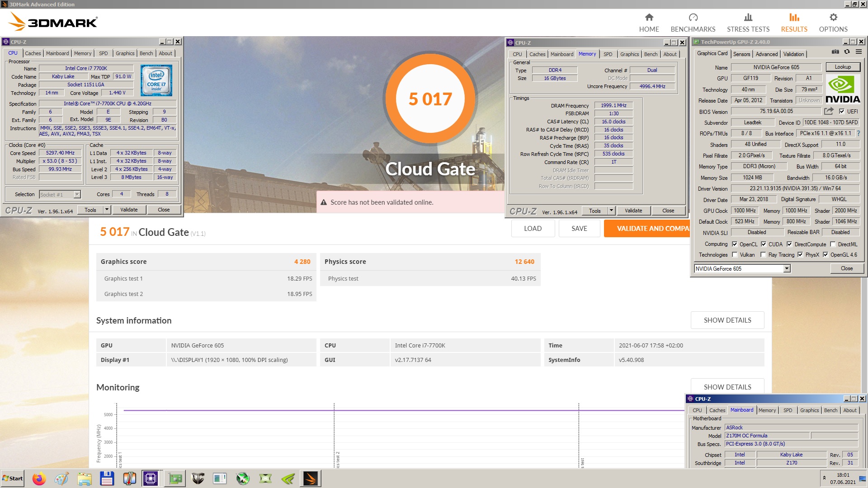The width and height of the screenshot is (868, 488).
Task: Click Validate button in left CPU-Z
Action: click(x=129, y=210)
